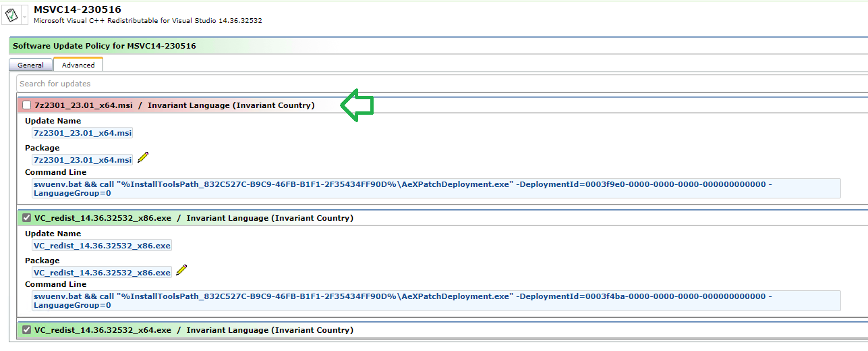Select the VC_redist_14.36.32532_x64.exe header row title
The image size is (868, 351).
[194, 330]
